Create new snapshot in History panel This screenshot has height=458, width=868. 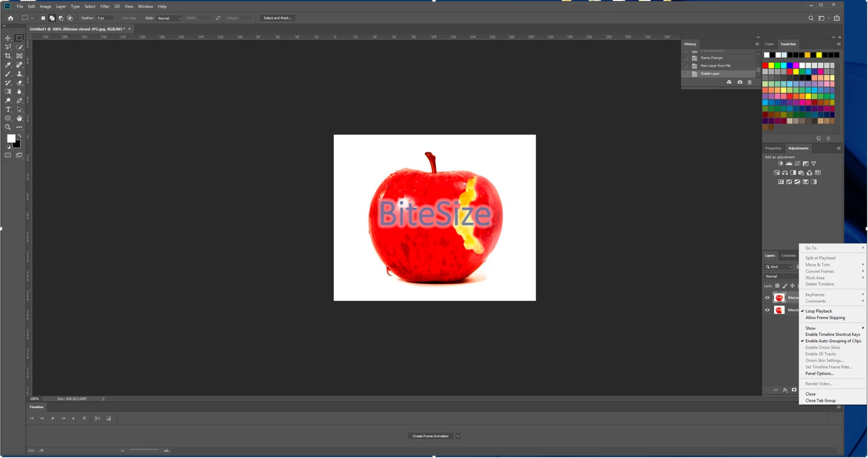tap(740, 82)
